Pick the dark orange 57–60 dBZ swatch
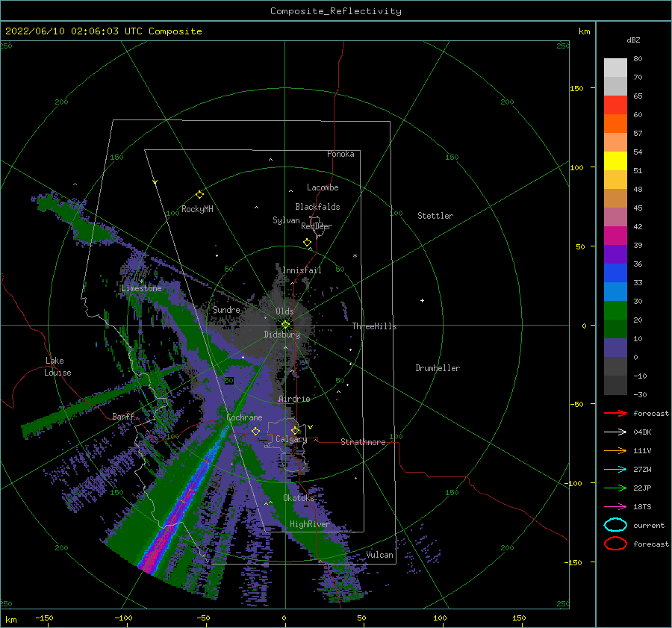The image size is (672, 628). (x=615, y=124)
